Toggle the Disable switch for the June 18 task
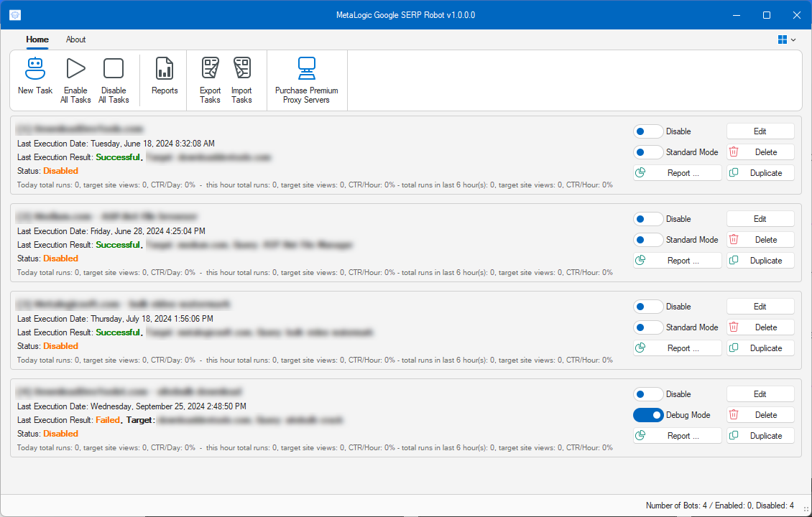Viewport: 812px width, 517px height. point(648,131)
